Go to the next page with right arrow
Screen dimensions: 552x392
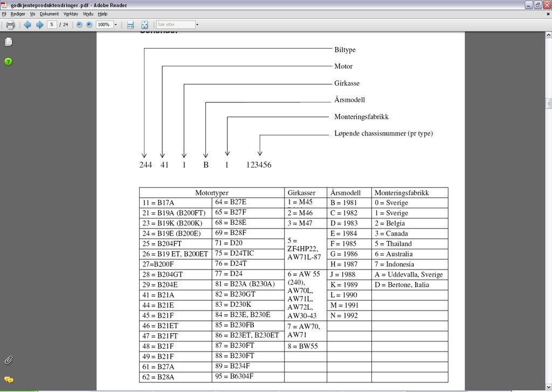click(x=39, y=25)
